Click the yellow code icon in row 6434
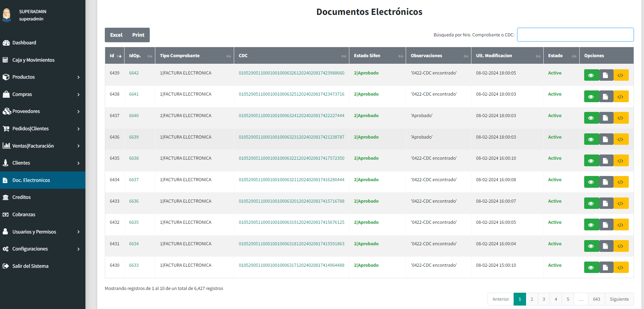The width and height of the screenshot is (644, 309). pyautogui.click(x=620, y=182)
